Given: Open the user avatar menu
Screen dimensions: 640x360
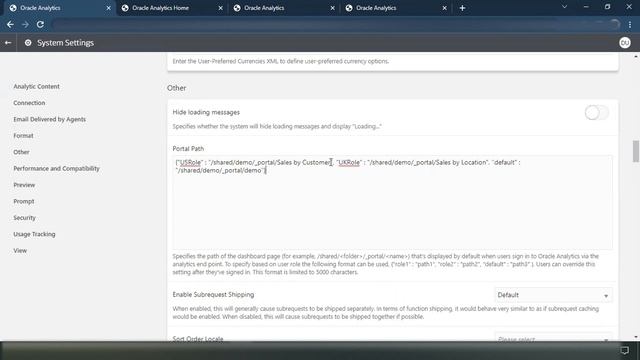Looking at the screenshot, I should click(624, 42).
